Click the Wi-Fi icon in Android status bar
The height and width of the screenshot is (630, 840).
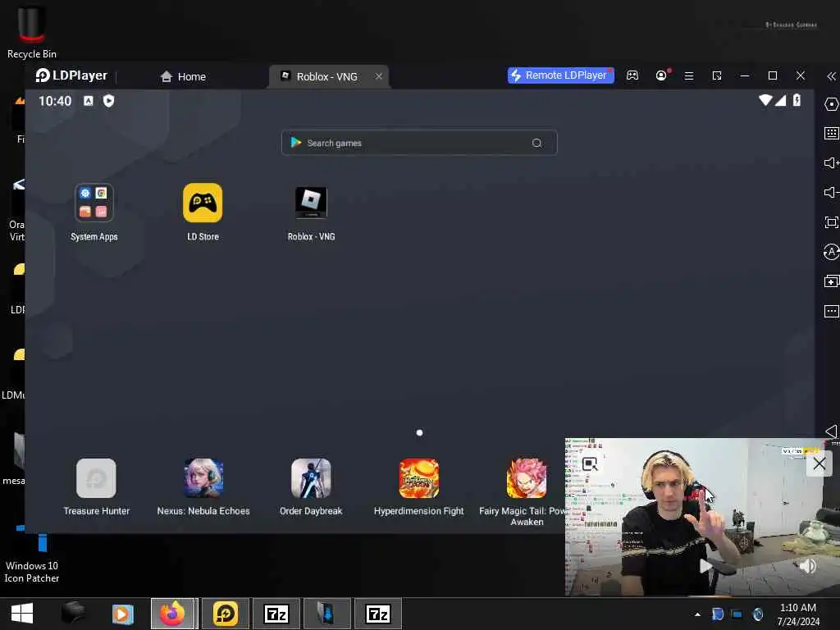[x=765, y=100]
